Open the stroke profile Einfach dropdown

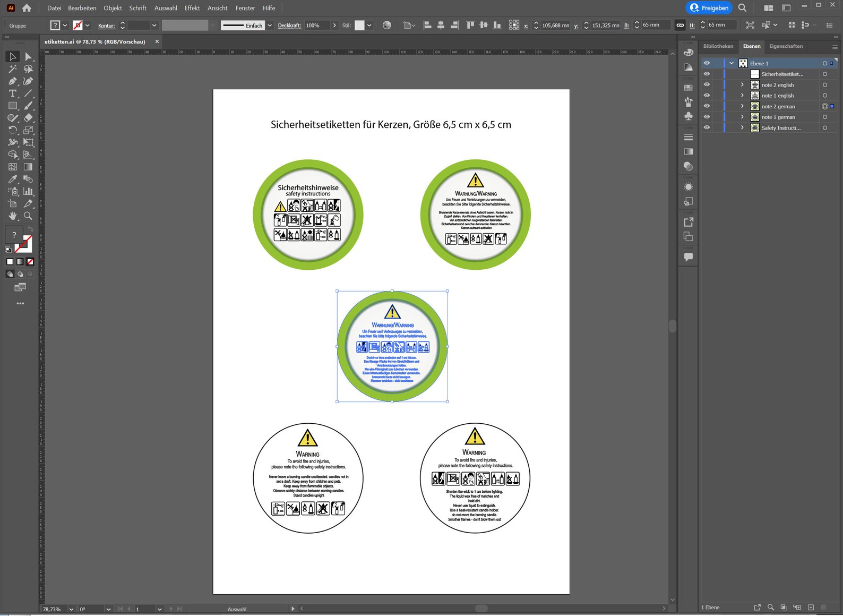click(x=270, y=25)
